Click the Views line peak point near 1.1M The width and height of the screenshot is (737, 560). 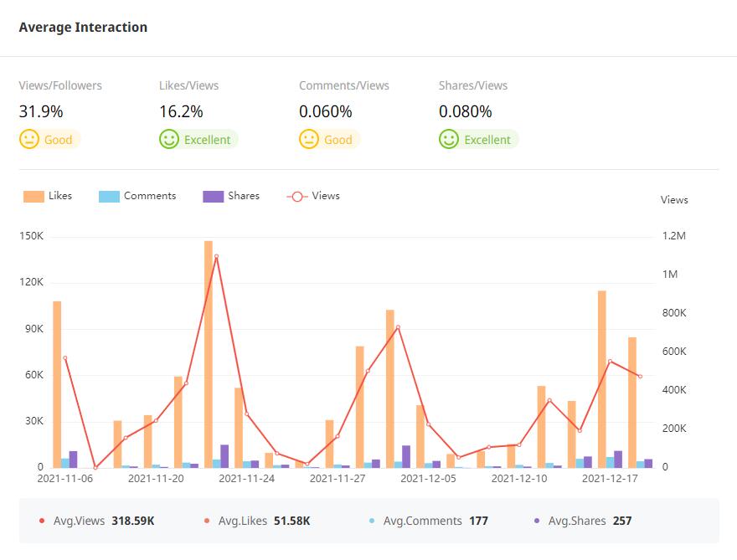(216, 256)
